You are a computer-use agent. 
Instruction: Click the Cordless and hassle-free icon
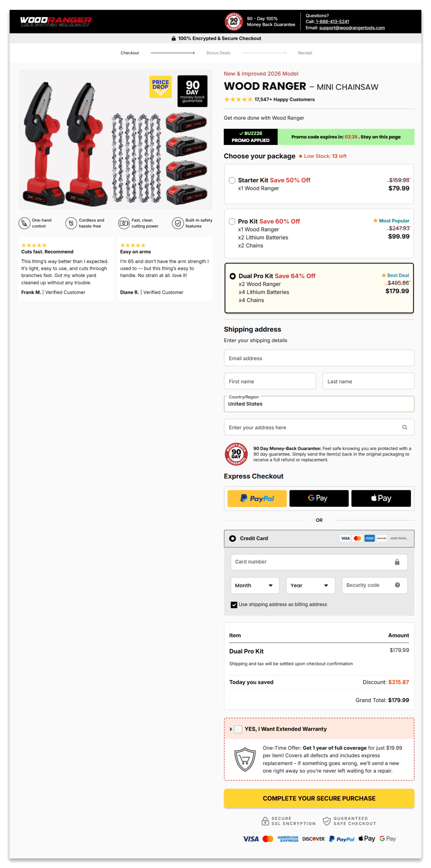pyautogui.click(x=71, y=223)
